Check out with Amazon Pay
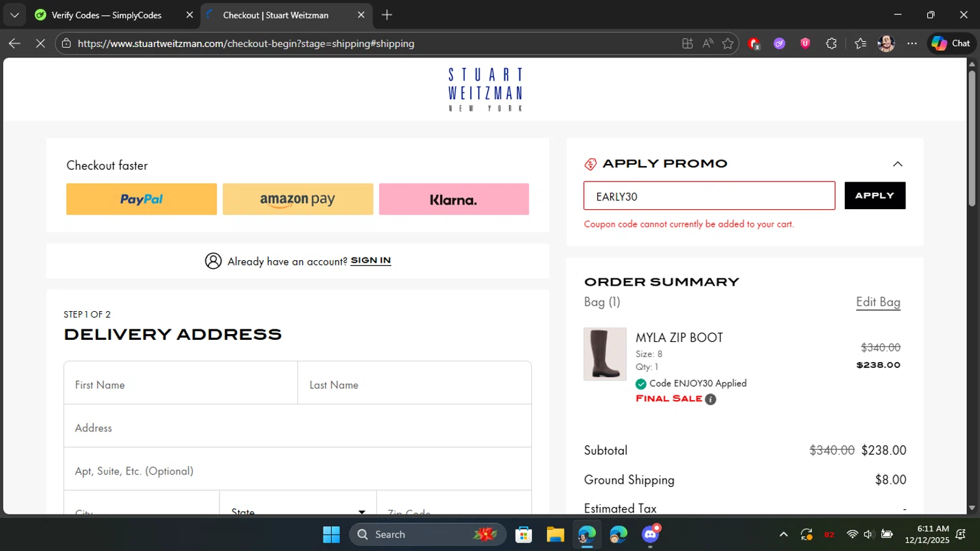This screenshot has height=551, width=980. coord(298,199)
